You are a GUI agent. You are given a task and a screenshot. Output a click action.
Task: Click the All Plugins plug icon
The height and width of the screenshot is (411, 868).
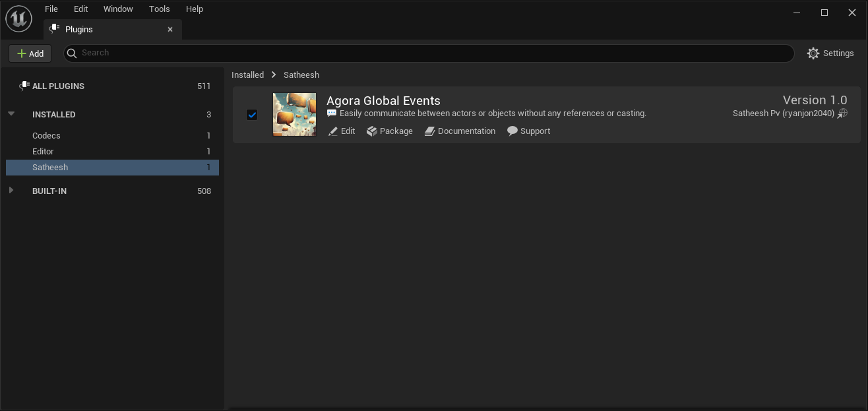tap(24, 86)
